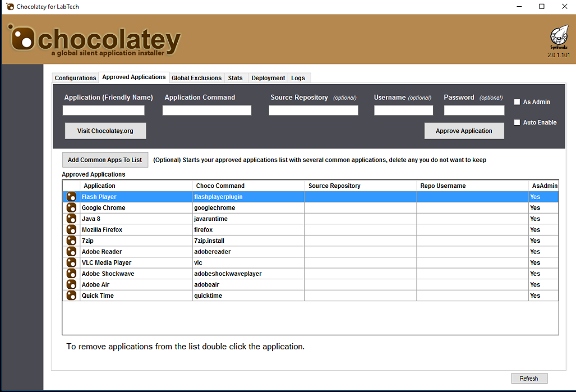
Task: Refresh the approved applications list
Action: [529, 379]
